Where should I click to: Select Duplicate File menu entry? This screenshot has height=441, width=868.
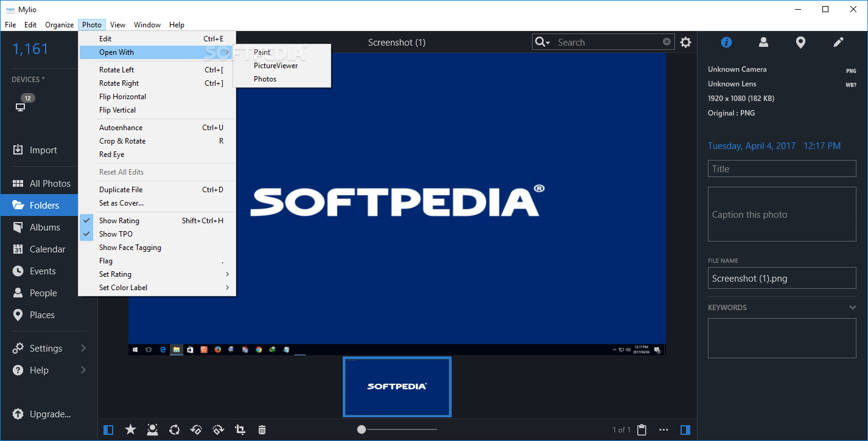pyautogui.click(x=157, y=190)
